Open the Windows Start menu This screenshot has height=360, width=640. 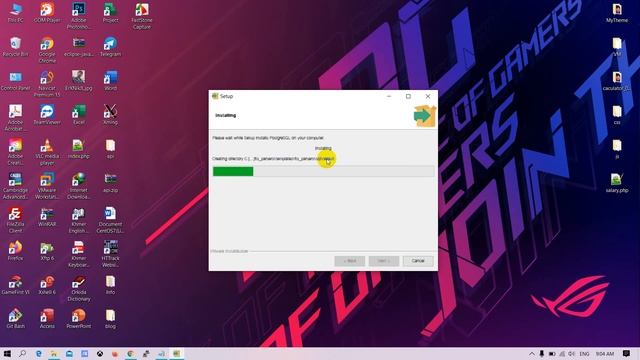pyautogui.click(x=7, y=354)
